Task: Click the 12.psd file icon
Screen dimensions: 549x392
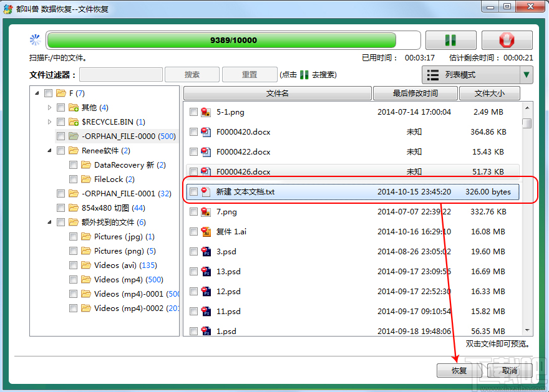Action: (x=206, y=291)
